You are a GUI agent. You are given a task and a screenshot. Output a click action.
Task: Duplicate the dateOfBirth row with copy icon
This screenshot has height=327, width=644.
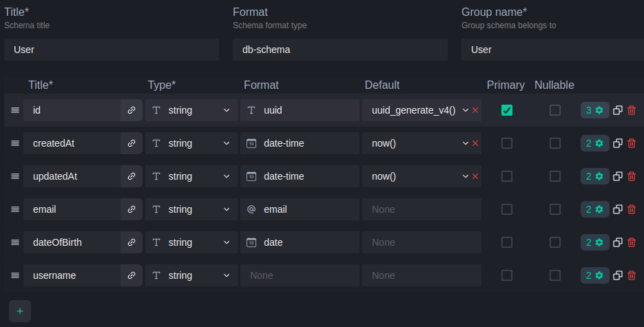(x=618, y=242)
